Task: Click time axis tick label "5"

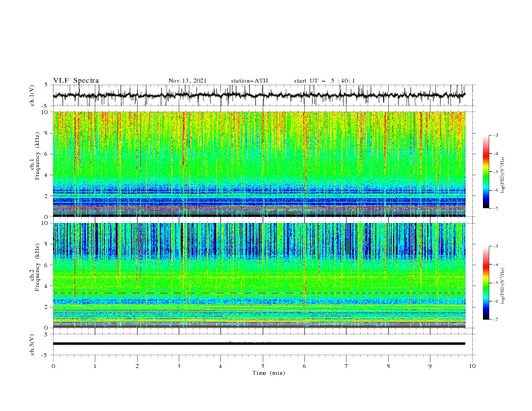Action: tap(263, 366)
